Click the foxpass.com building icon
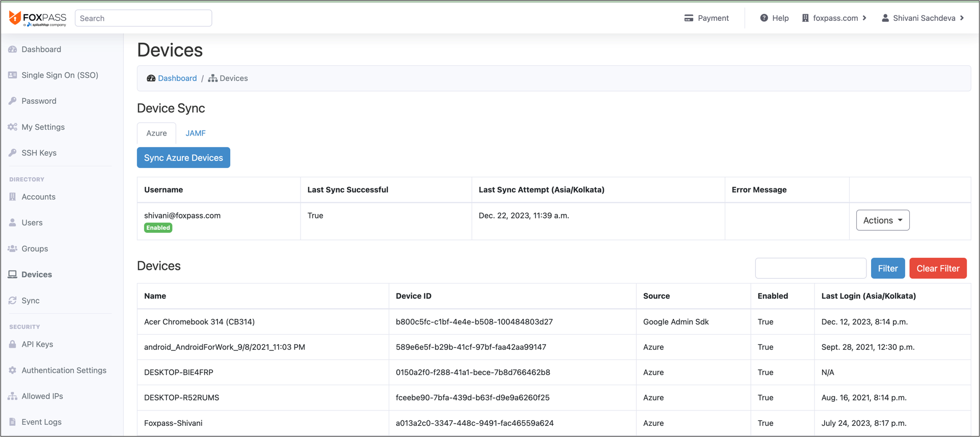Viewport: 980px width, 437px height. pos(805,18)
